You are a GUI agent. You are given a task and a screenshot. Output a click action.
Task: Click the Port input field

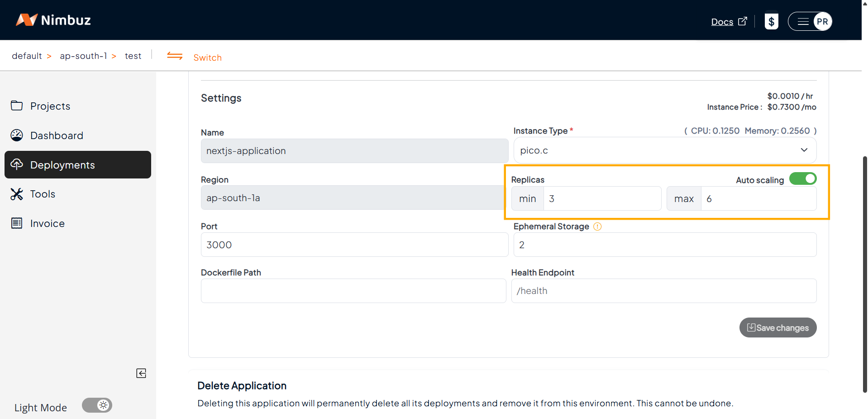354,245
